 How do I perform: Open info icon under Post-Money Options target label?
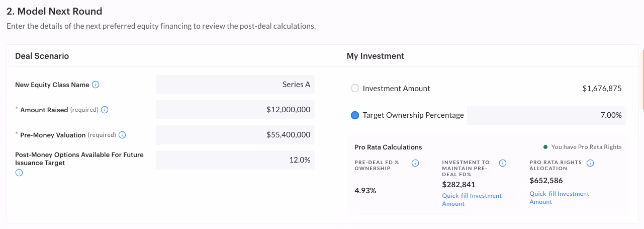(19, 173)
